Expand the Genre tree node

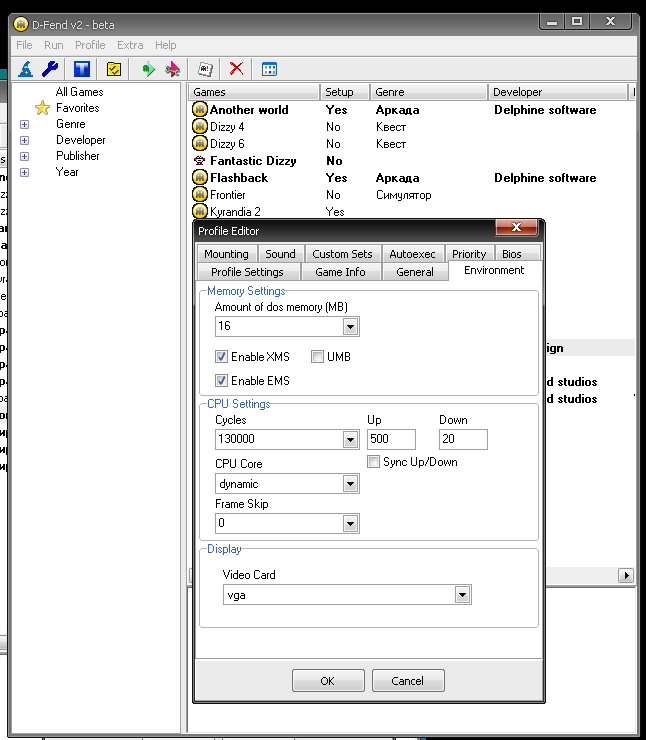tap(25, 124)
